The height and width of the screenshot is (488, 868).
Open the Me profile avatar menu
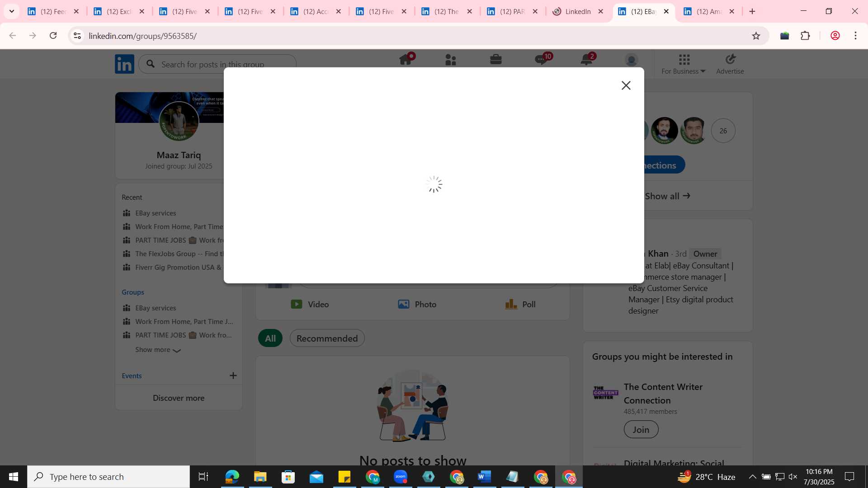[x=631, y=60]
